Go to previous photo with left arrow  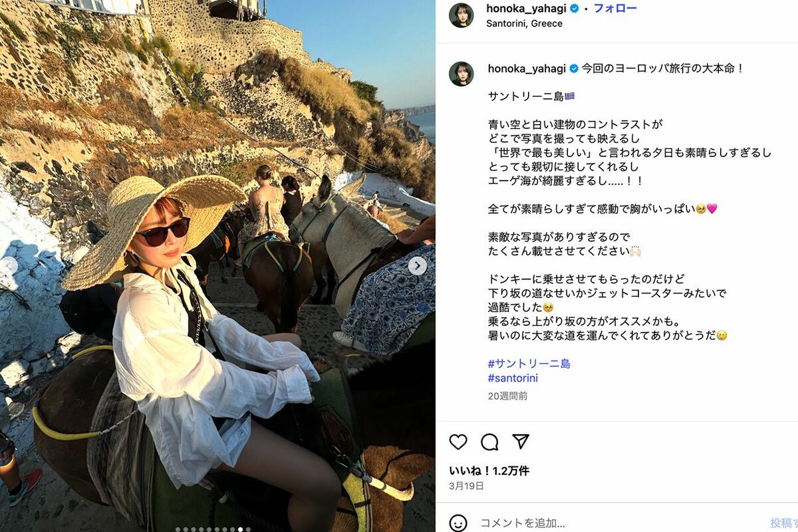point(8,265)
